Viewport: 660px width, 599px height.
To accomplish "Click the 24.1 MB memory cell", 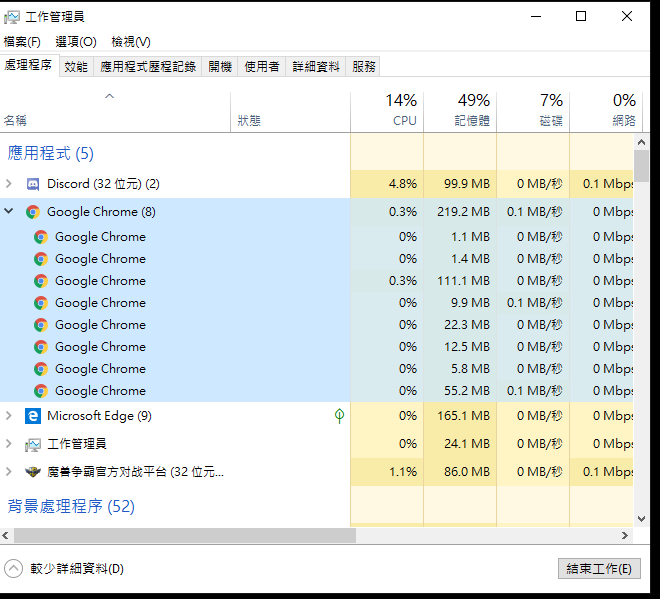I will point(460,444).
